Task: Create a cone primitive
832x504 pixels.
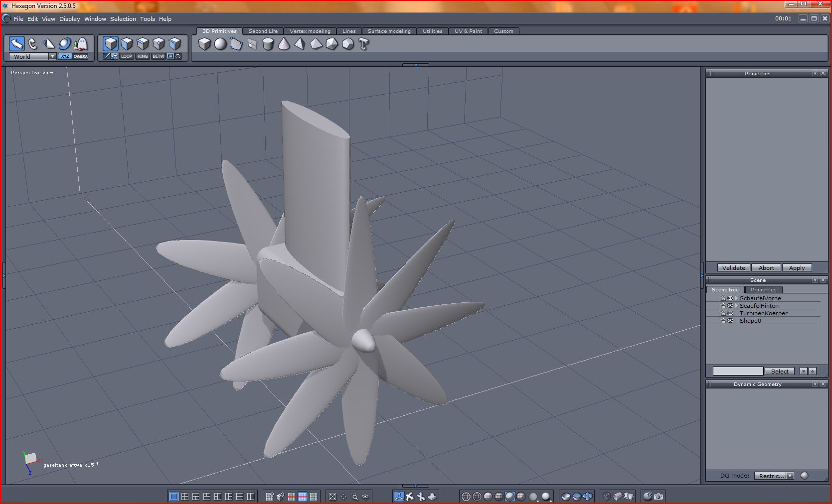Action: click(x=284, y=44)
